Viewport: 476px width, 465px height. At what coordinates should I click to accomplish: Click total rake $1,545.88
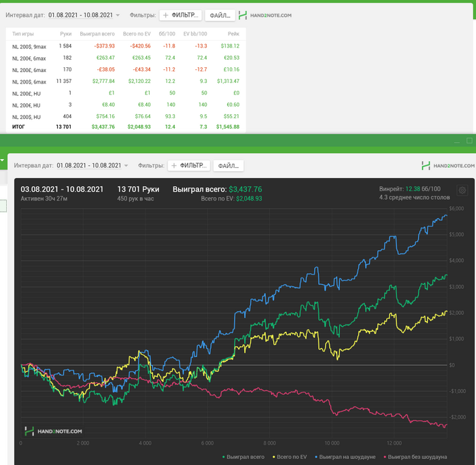tap(228, 127)
